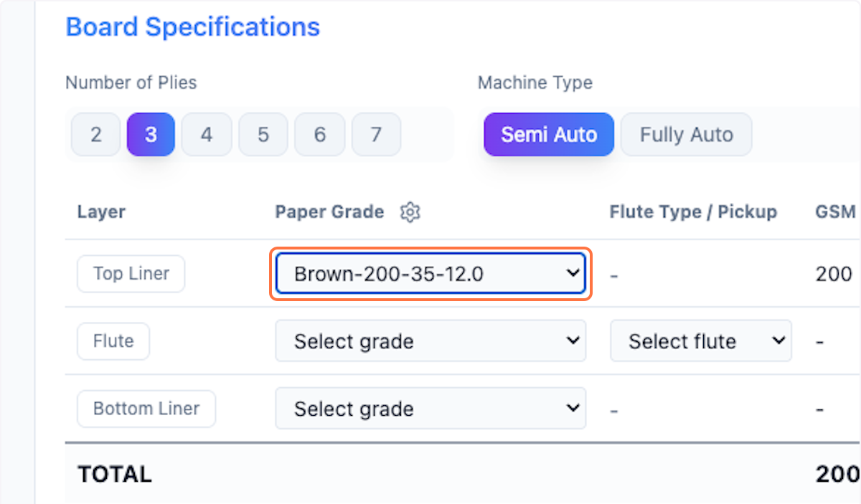
Task: Click the Flute Type / Pickup header
Action: (x=693, y=212)
